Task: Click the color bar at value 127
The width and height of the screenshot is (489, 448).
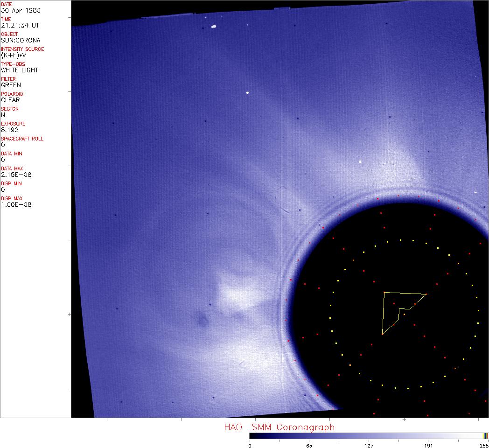Action: pyautogui.click(x=369, y=435)
